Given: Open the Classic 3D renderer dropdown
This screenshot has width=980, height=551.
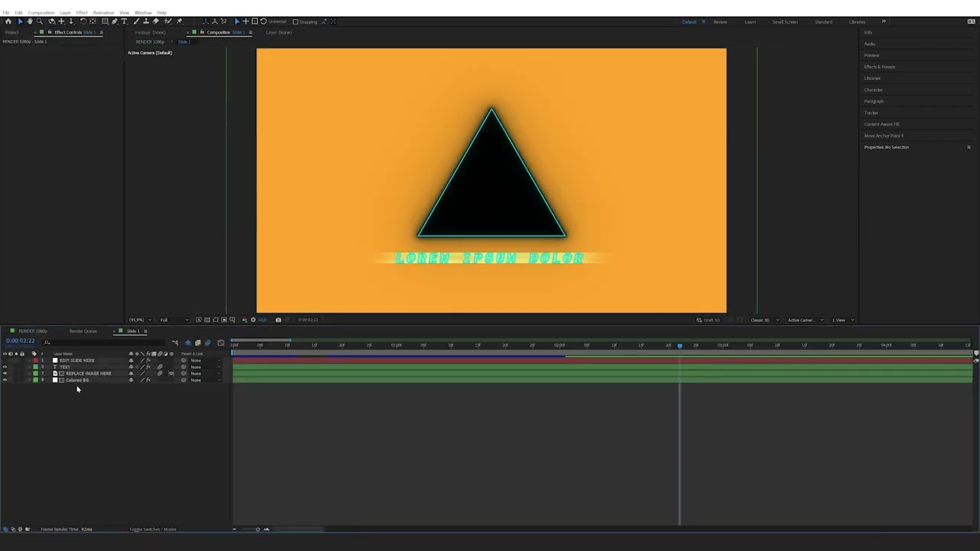Looking at the screenshot, I should tap(765, 320).
